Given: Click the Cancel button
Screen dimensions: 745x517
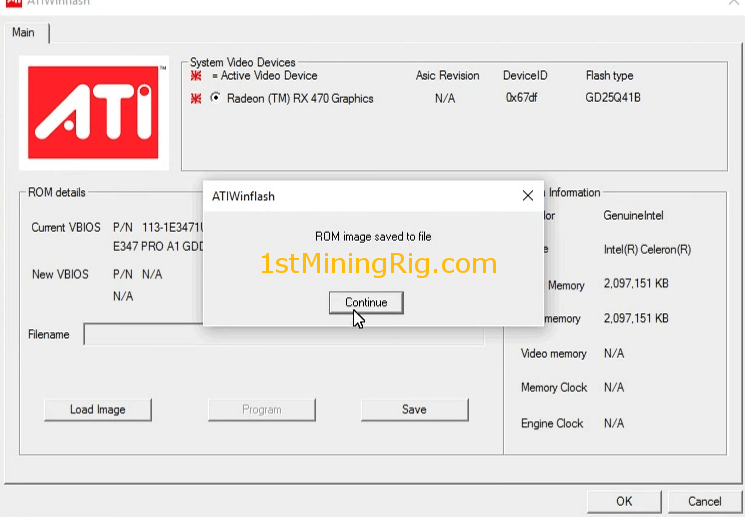Looking at the screenshot, I should coord(705,501).
